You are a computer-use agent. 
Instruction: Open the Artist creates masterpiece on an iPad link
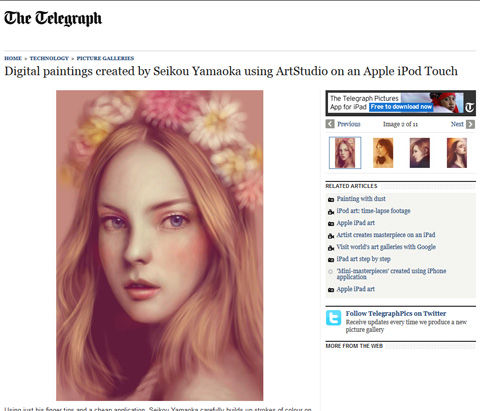pos(386,235)
